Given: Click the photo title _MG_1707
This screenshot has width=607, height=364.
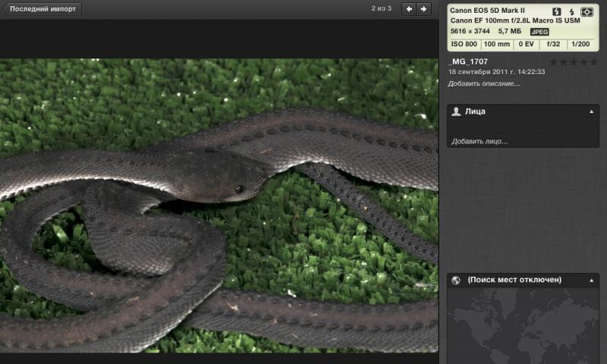Looking at the screenshot, I should 468,61.
